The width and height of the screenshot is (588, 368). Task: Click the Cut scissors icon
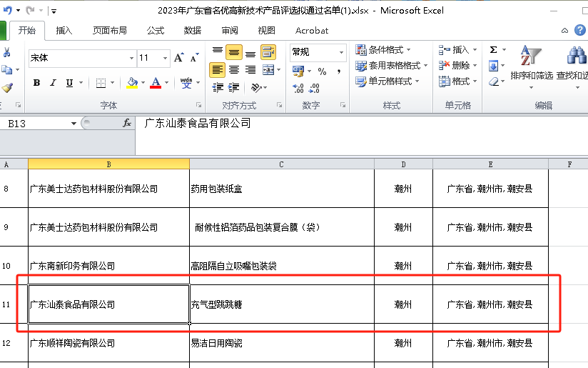[7, 52]
